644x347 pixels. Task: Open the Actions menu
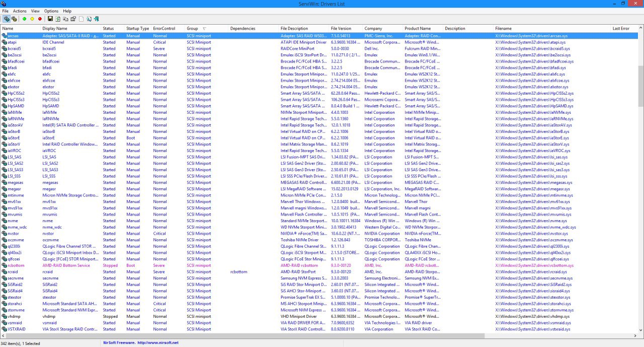[x=20, y=11]
